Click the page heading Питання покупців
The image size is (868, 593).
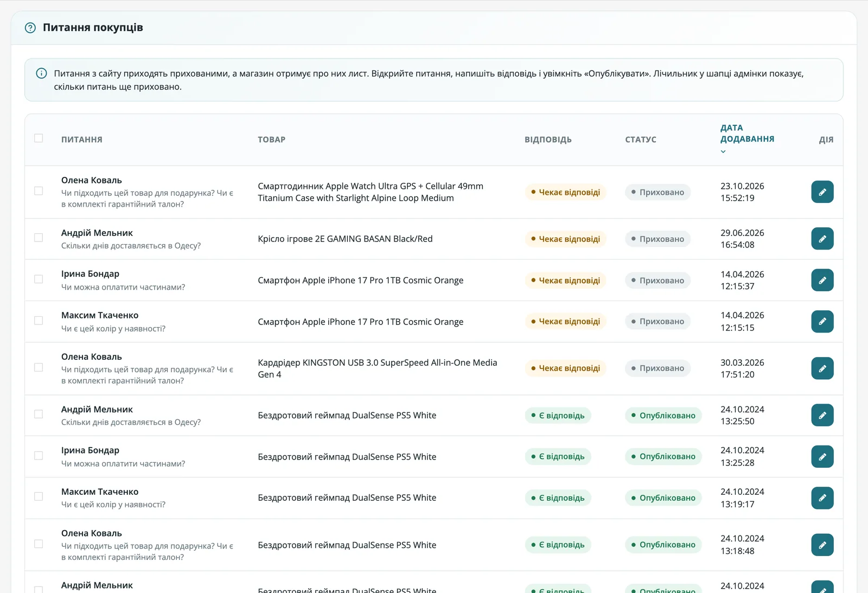coord(93,28)
